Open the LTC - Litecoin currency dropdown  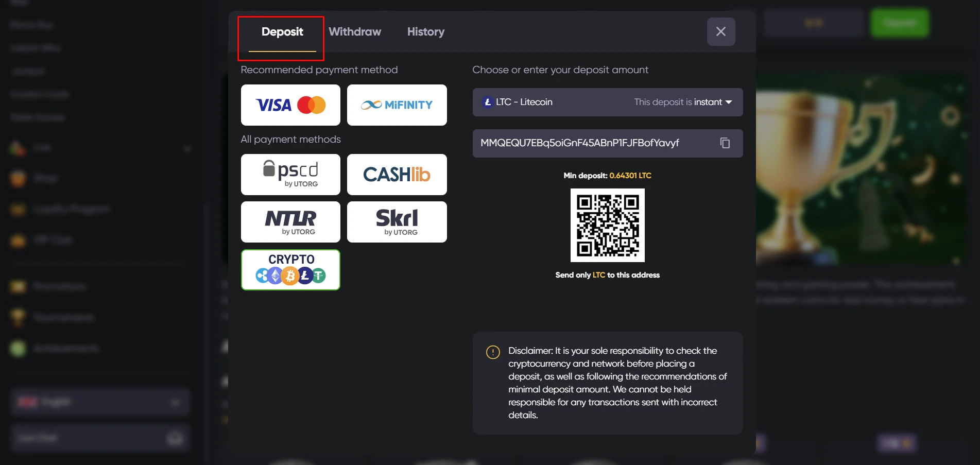(x=608, y=102)
